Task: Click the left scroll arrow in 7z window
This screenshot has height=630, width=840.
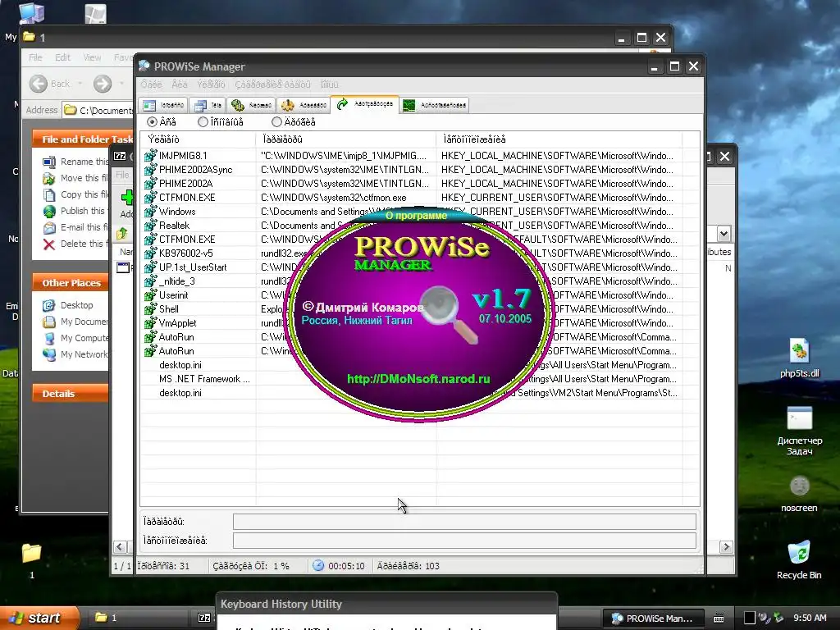Action: point(120,547)
